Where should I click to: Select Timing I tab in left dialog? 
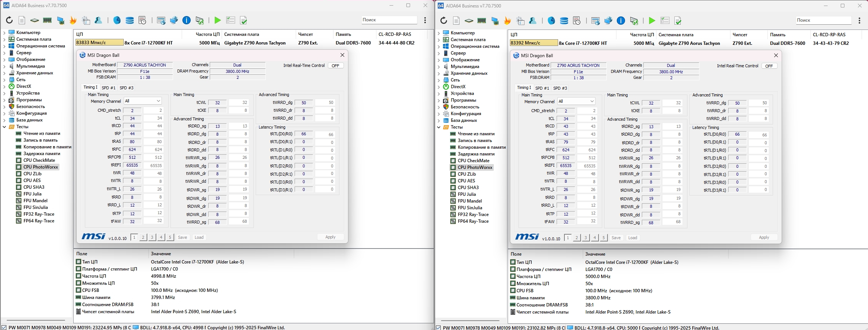90,87
